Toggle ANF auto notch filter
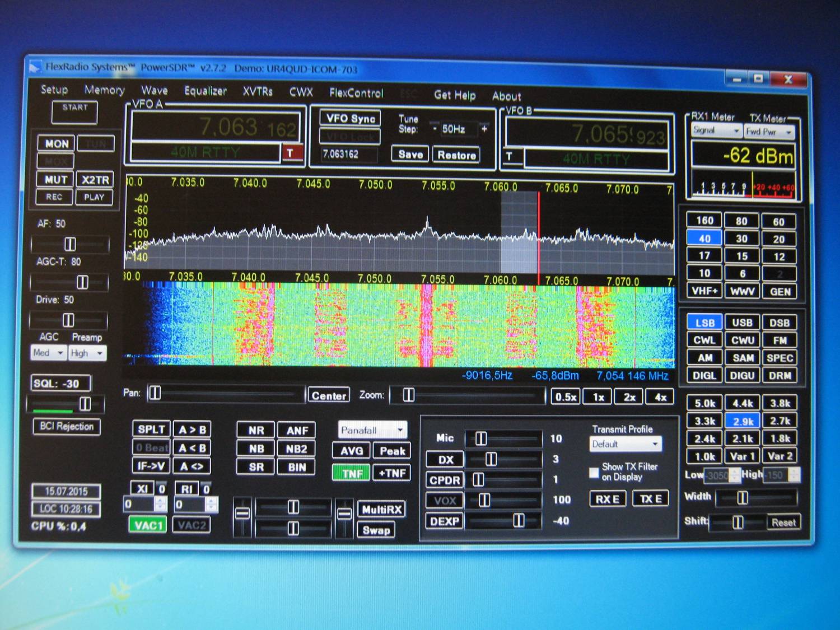This screenshot has height=630, width=840. click(x=297, y=431)
